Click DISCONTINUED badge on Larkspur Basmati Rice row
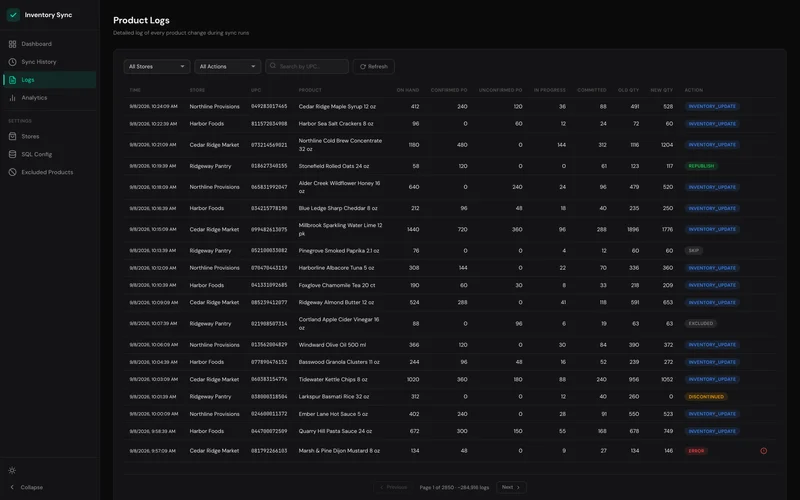The height and width of the screenshot is (500, 800). [706, 396]
